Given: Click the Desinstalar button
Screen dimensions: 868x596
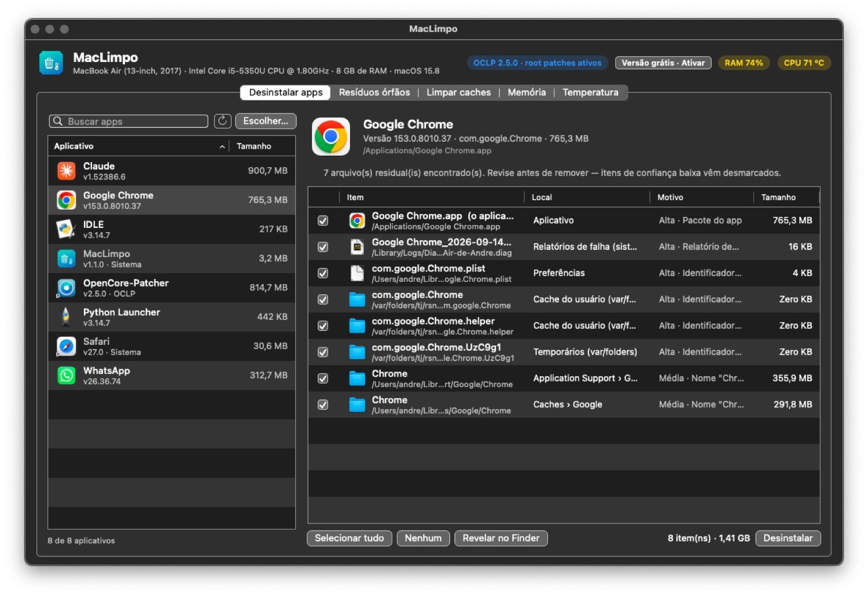Looking at the screenshot, I should 788,538.
